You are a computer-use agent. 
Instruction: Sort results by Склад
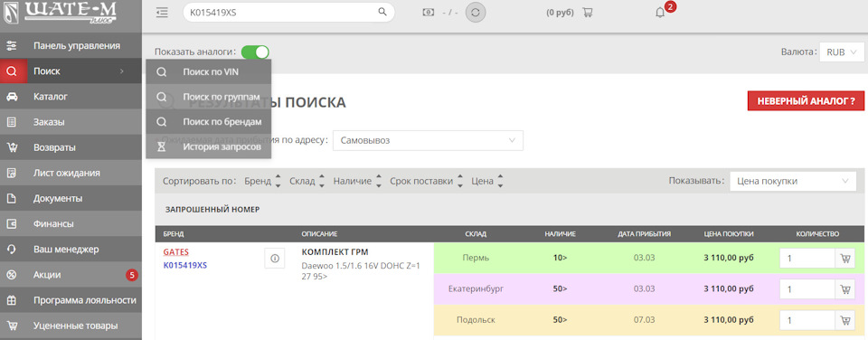307,181
